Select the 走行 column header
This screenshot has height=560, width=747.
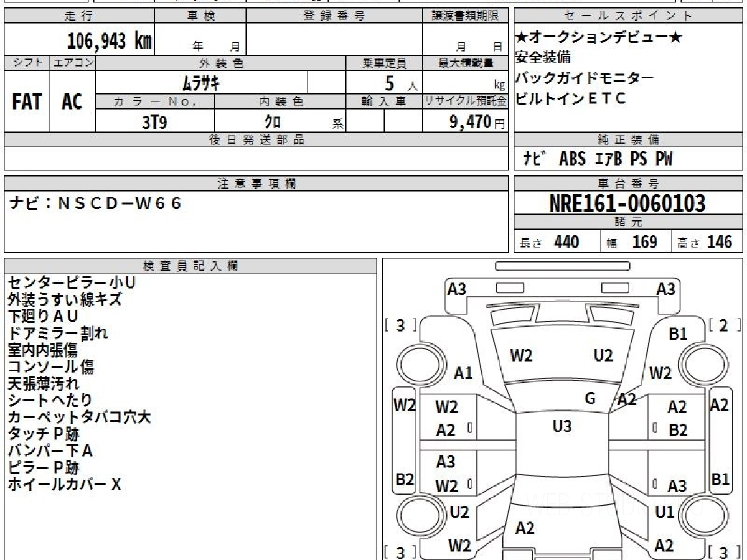79,16
